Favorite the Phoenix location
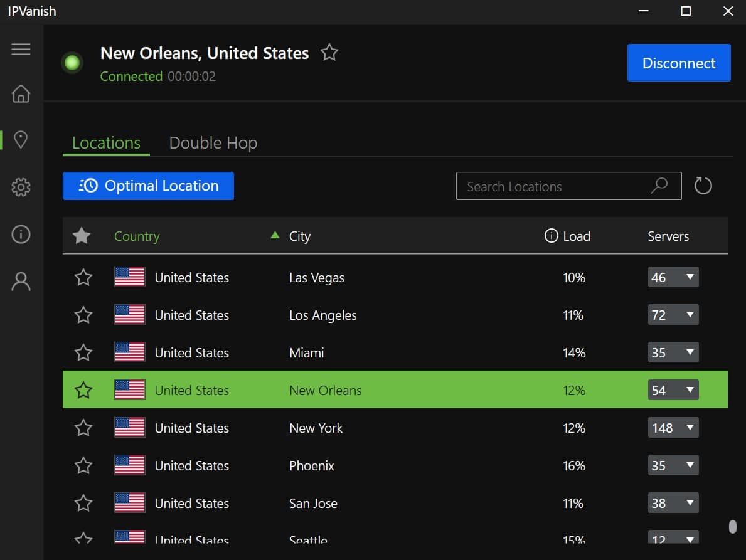Viewport: 746px width, 560px height. coord(83,465)
